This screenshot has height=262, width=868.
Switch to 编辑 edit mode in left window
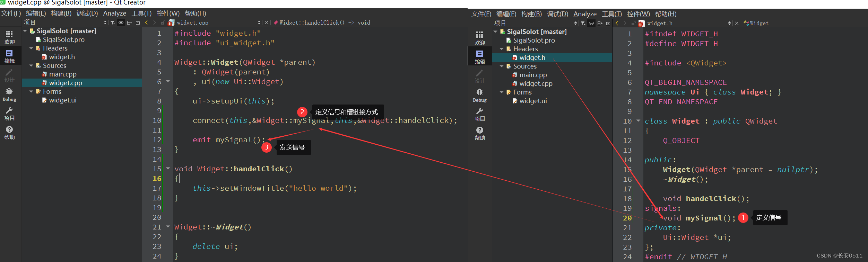tap(9, 56)
